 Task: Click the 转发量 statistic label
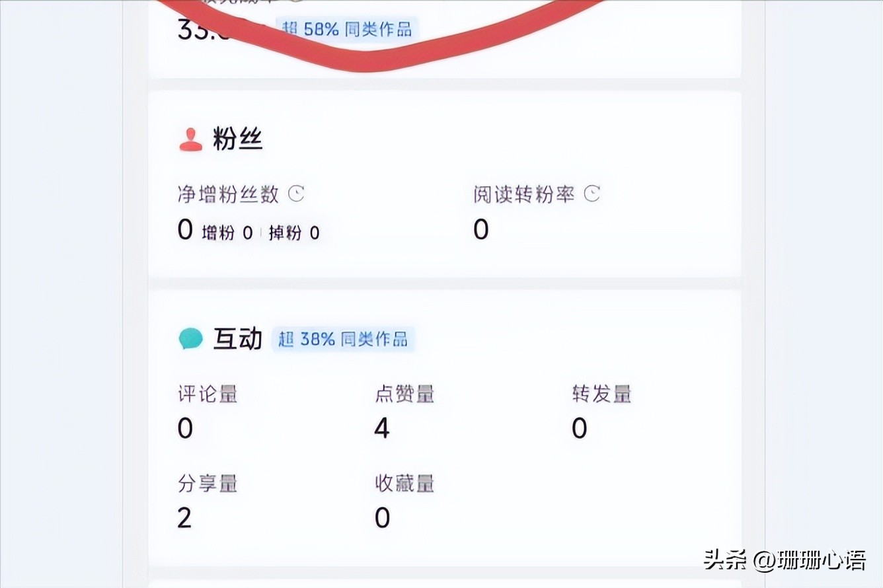tap(601, 393)
